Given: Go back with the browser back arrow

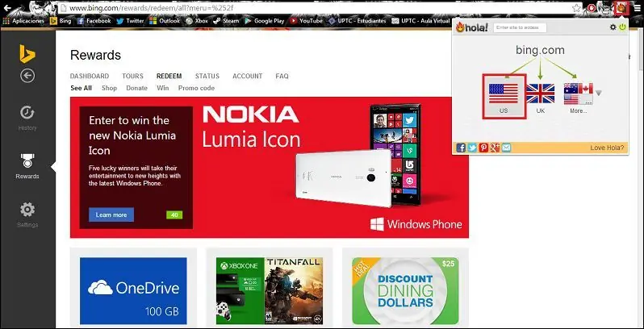Looking at the screenshot, I should click(7, 8).
